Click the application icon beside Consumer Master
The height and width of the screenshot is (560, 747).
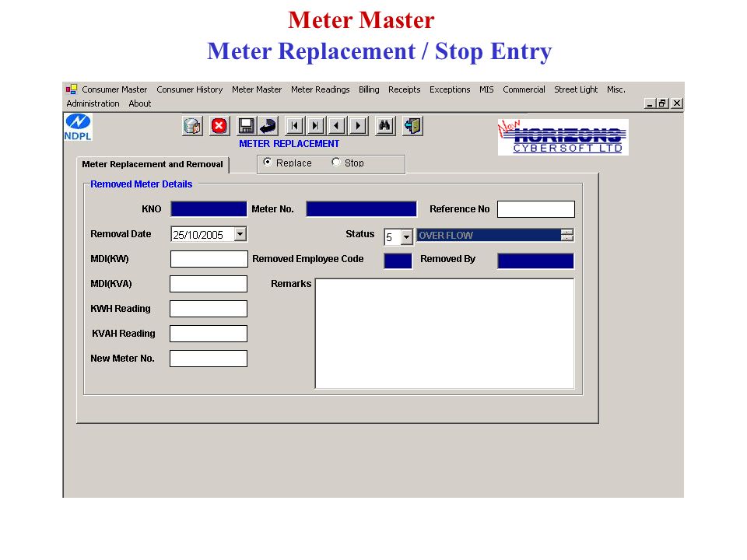(x=72, y=89)
